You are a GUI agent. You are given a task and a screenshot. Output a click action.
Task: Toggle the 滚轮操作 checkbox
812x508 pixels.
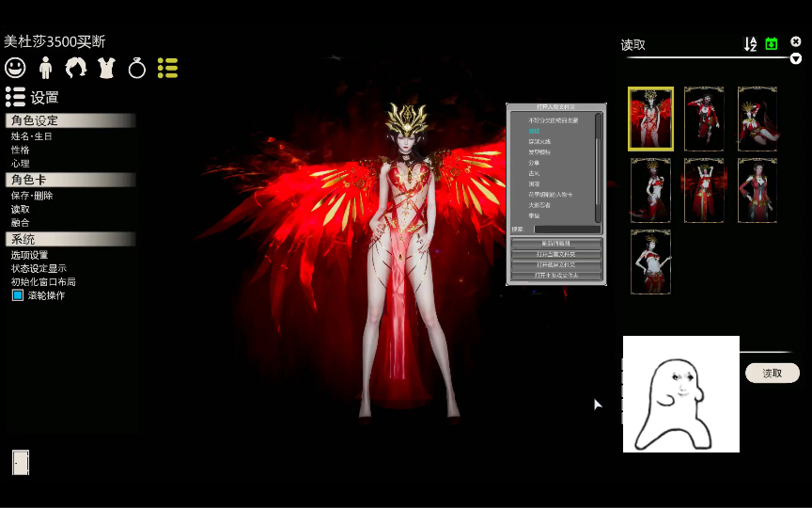(x=18, y=295)
